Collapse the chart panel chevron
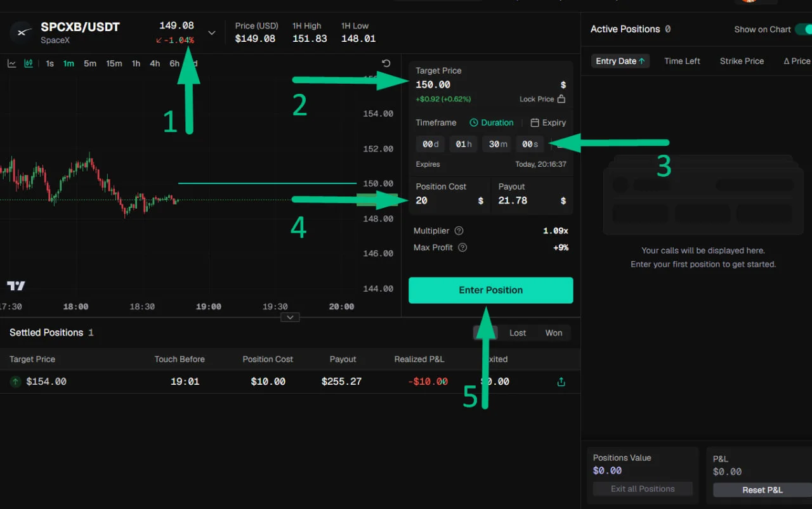This screenshot has width=812, height=509. coord(290,317)
